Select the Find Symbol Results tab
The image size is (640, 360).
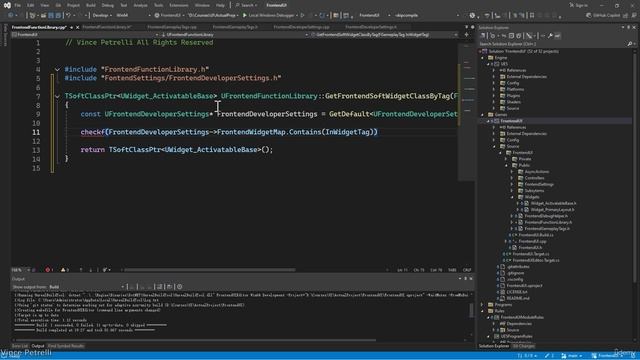(x=66, y=346)
